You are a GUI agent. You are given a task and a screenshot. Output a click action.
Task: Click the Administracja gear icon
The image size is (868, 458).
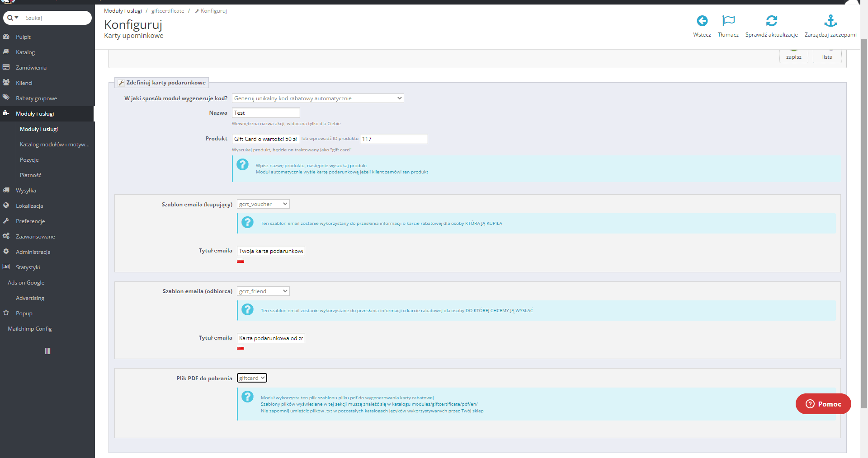point(6,252)
